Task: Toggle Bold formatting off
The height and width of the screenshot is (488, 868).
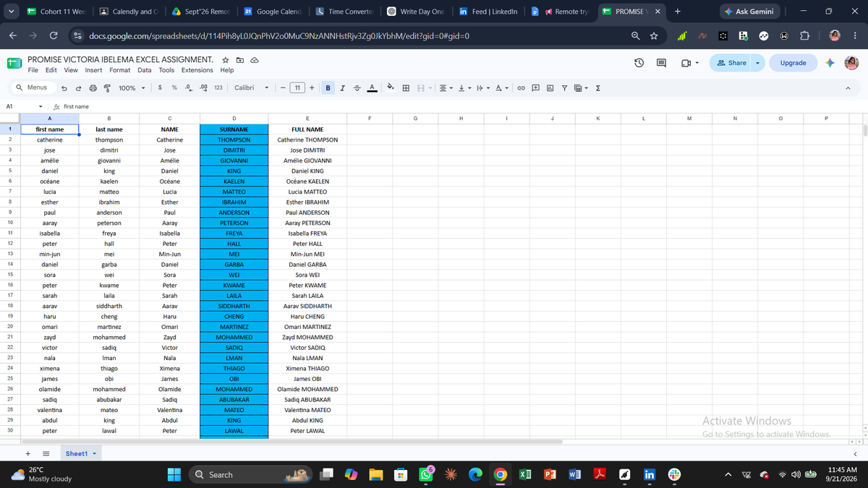Action: tap(328, 87)
